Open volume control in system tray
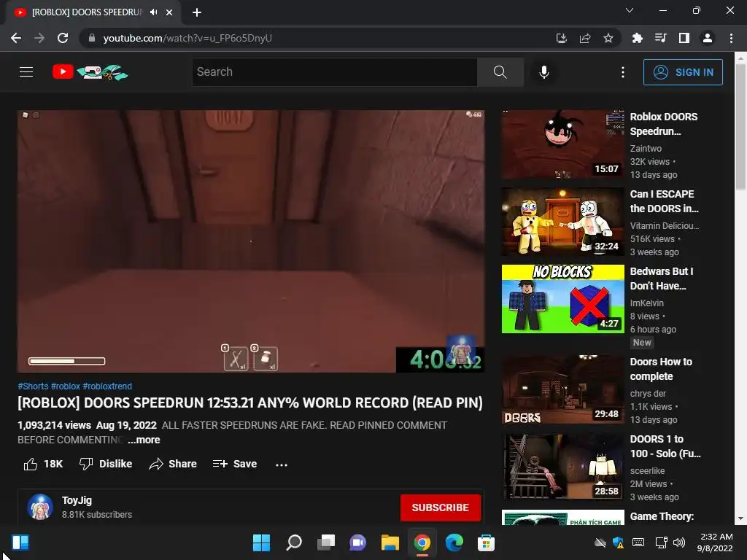The height and width of the screenshot is (560, 747). pyautogui.click(x=679, y=542)
